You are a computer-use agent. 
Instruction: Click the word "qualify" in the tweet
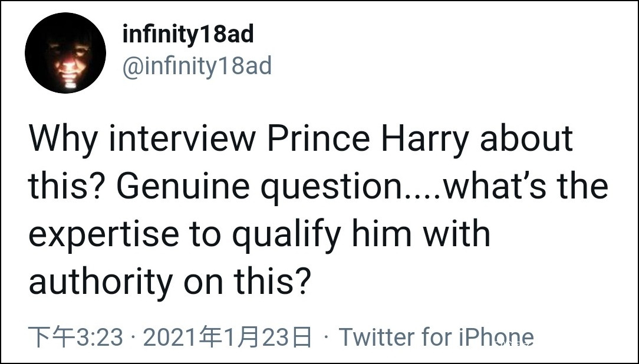[x=286, y=234]
